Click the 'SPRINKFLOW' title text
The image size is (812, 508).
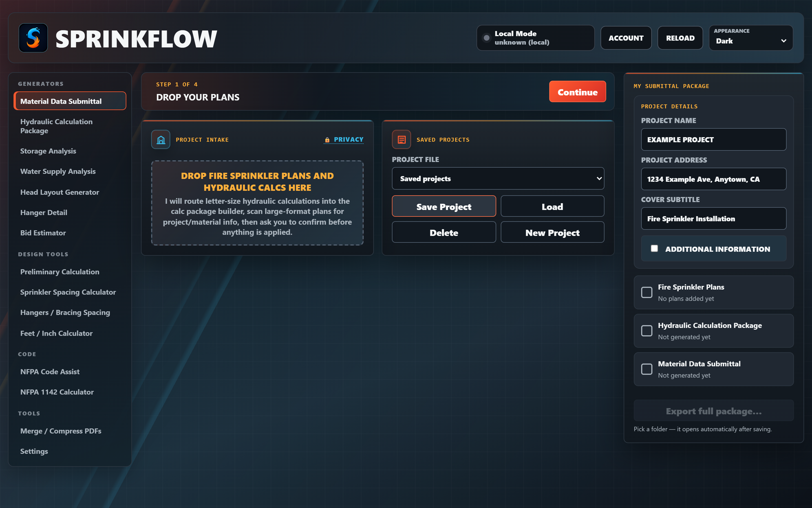coord(136,39)
